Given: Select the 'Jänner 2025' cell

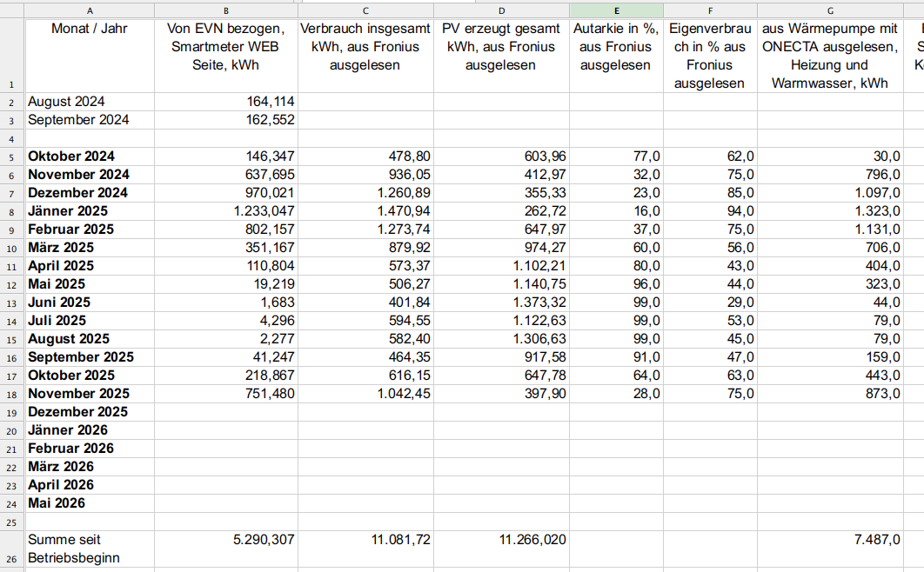Looking at the screenshot, I should click(90, 211).
